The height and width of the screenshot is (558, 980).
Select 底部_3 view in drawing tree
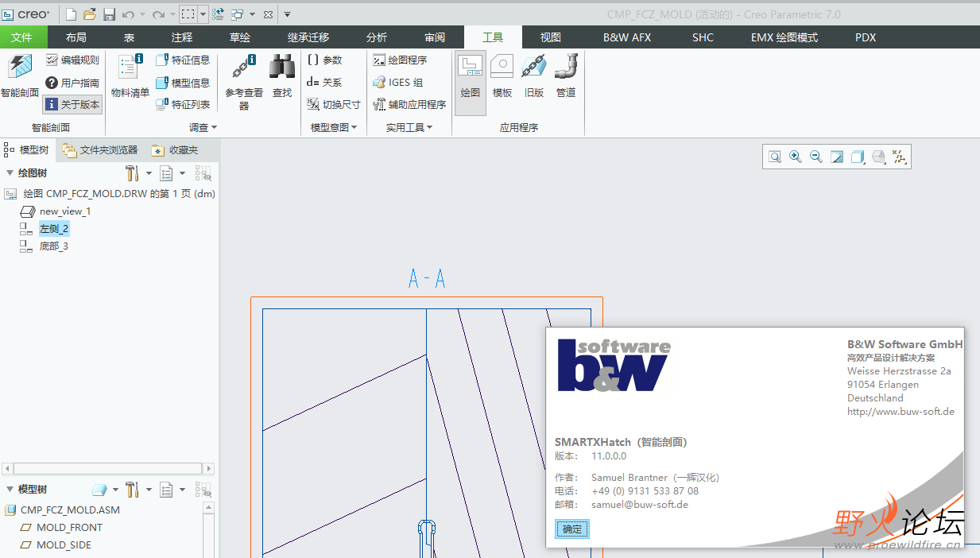click(x=54, y=246)
